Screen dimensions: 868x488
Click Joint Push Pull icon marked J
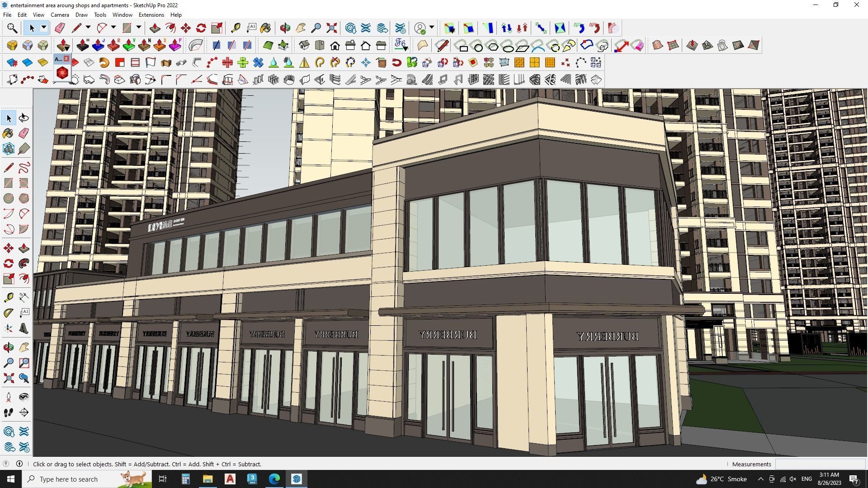click(x=98, y=46)
